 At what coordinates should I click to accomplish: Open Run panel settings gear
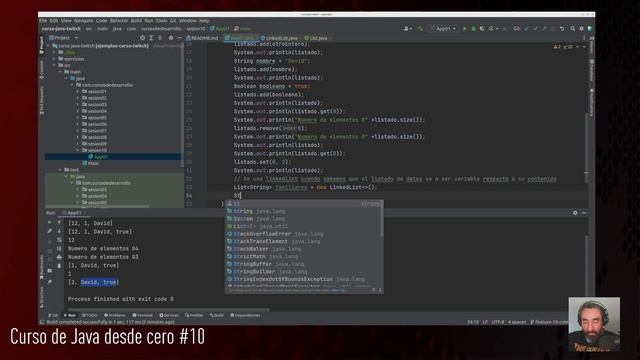tap(575, 213)
